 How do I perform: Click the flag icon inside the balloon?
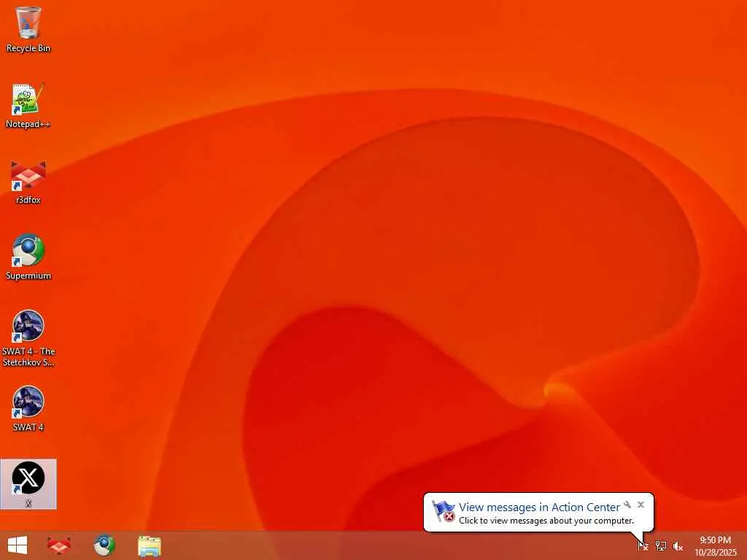(444, 511)
